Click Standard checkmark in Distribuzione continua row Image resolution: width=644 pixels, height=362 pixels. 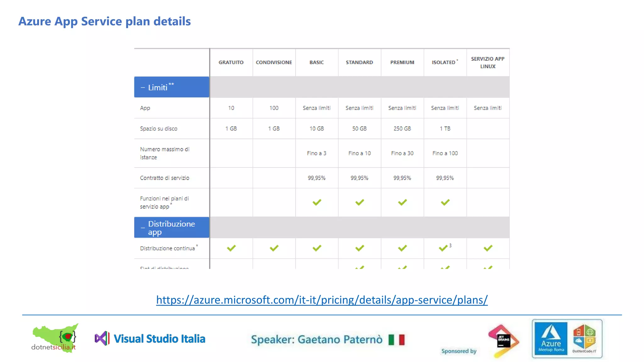point(359,248)
